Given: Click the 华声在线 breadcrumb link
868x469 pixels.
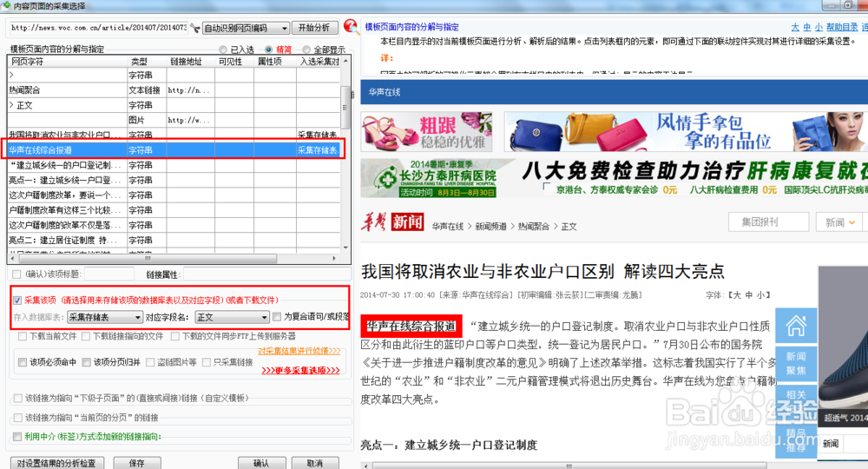Looking at the screenshot, I should click(x=447, y=227).
